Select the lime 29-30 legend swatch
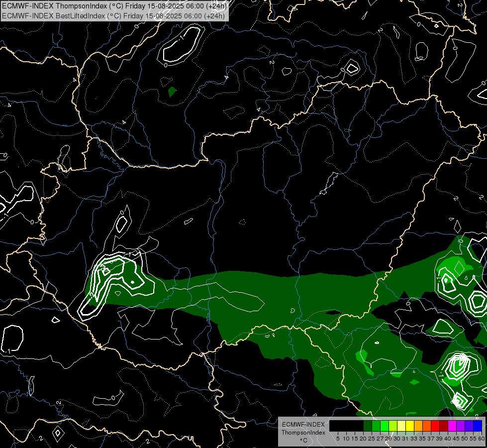 [393, 426]
